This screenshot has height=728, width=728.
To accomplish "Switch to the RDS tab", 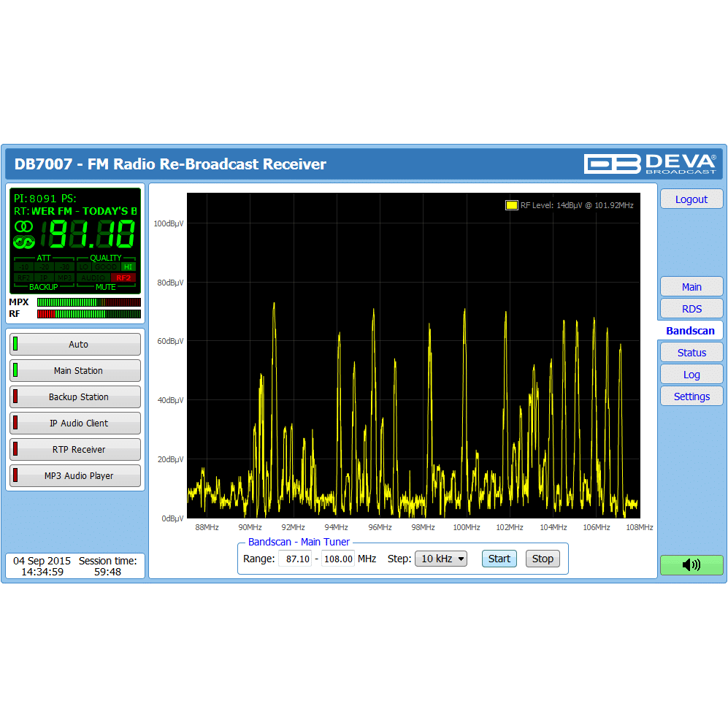I will 691,308.
